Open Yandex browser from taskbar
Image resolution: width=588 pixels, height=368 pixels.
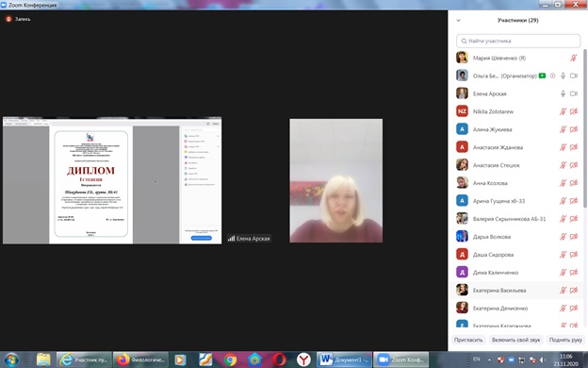click(x=303, y=360)
